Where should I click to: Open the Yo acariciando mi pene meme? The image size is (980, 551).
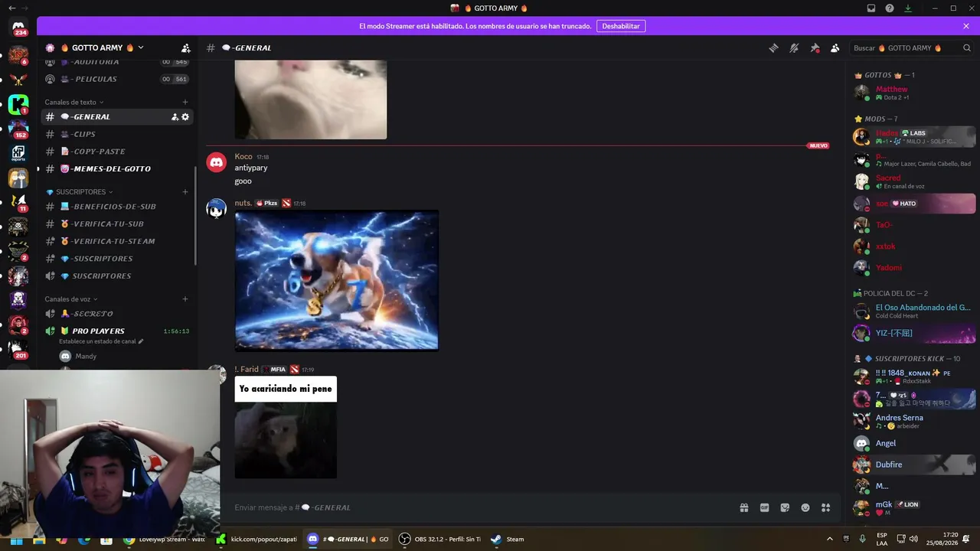click(286, 427)
